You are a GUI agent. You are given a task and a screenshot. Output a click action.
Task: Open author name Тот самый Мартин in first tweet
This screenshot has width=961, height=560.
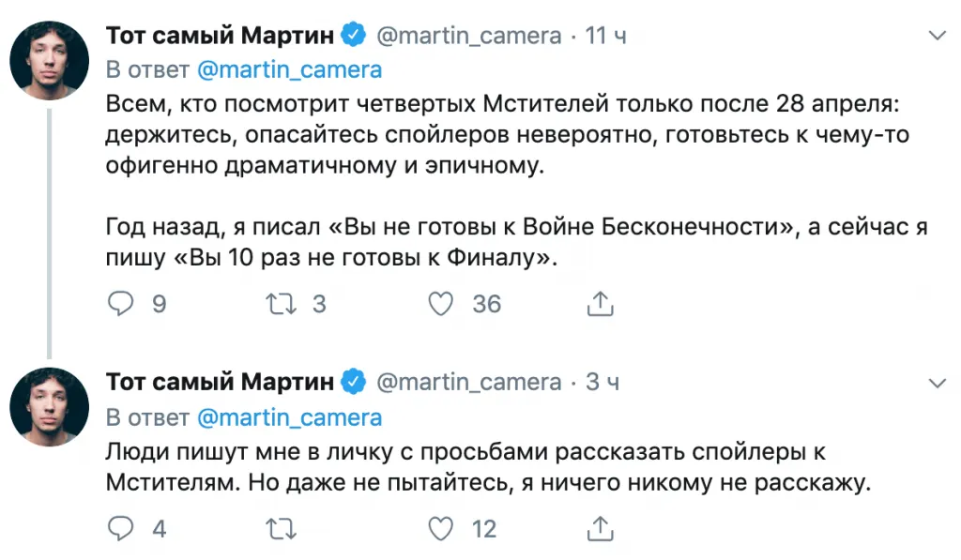pyautogui.click(x=220, y=37)
